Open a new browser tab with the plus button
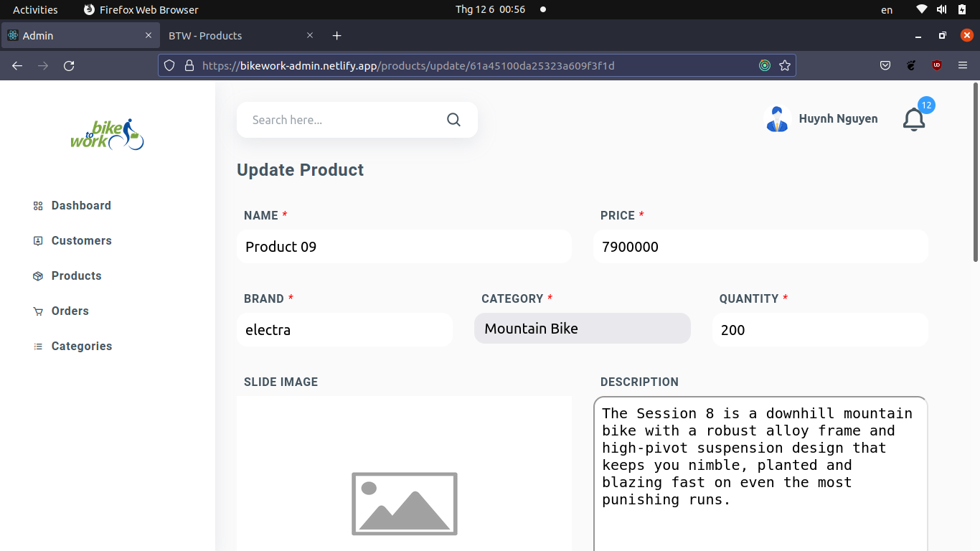980x551 pixels. coord(336,35)
